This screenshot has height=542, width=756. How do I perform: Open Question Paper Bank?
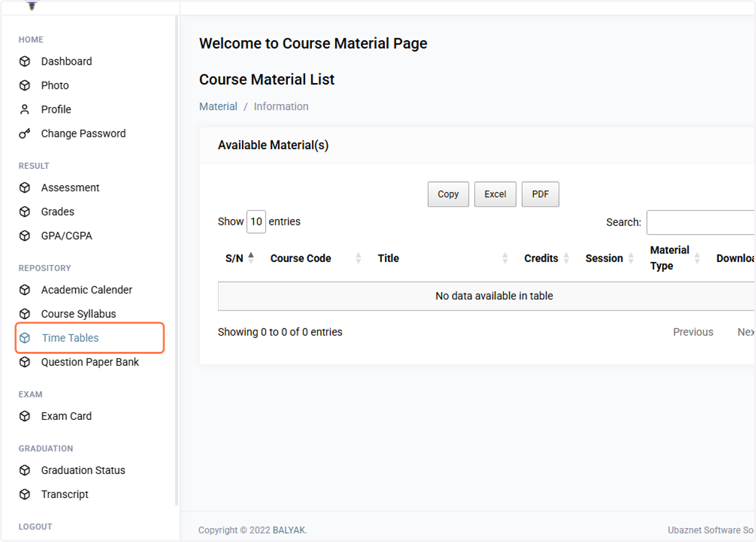pos(90,362)
